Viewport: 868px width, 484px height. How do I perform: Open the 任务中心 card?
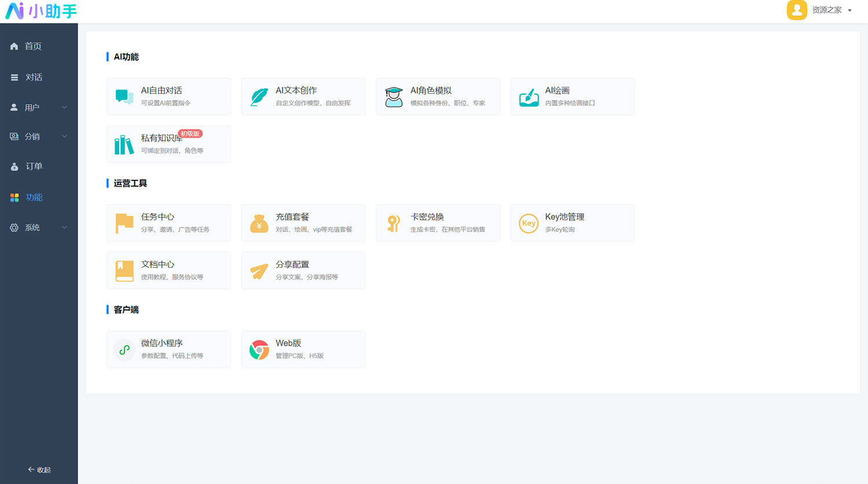[168, 223]
